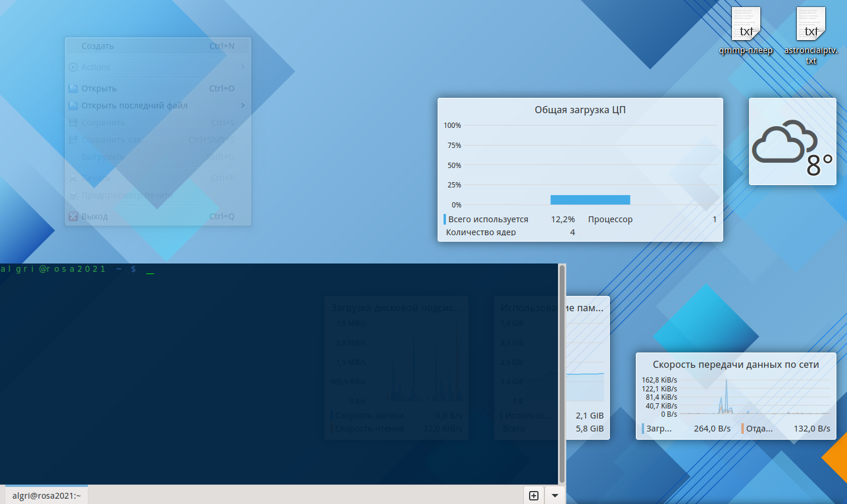Click the Всего используется label

pos(488,219)
